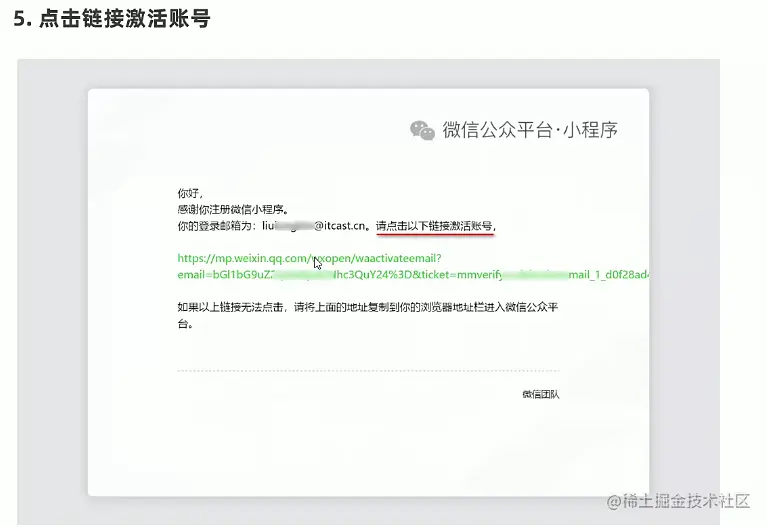767x527 pixels.
Task: Click the login email ending in @itcast.cn
Action: (x=314, y=226)
